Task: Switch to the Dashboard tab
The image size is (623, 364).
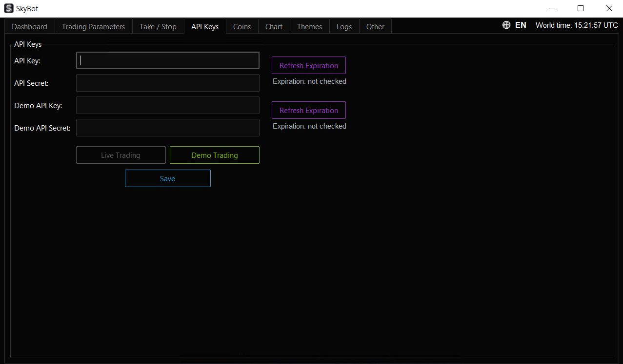Action: pyautogui.click(x=30, y=27)
